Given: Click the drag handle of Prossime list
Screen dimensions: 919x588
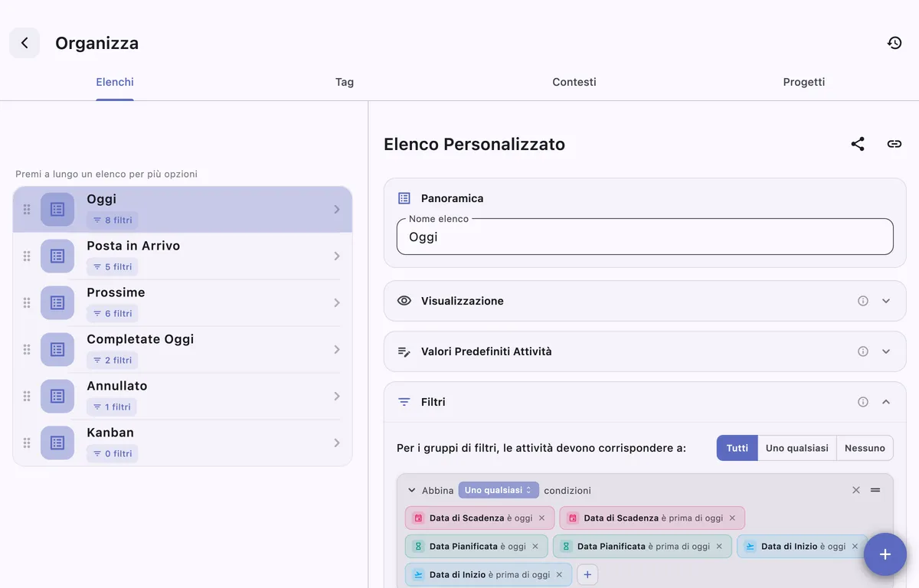Looking at the screenshot, I should click(27, 303).
